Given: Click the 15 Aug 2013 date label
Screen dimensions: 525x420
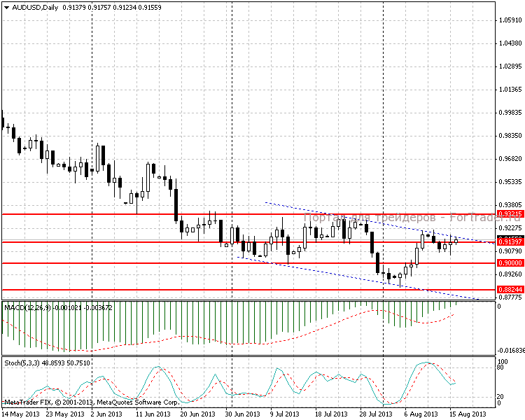Looking at the screenshot, I should [468, 414].
